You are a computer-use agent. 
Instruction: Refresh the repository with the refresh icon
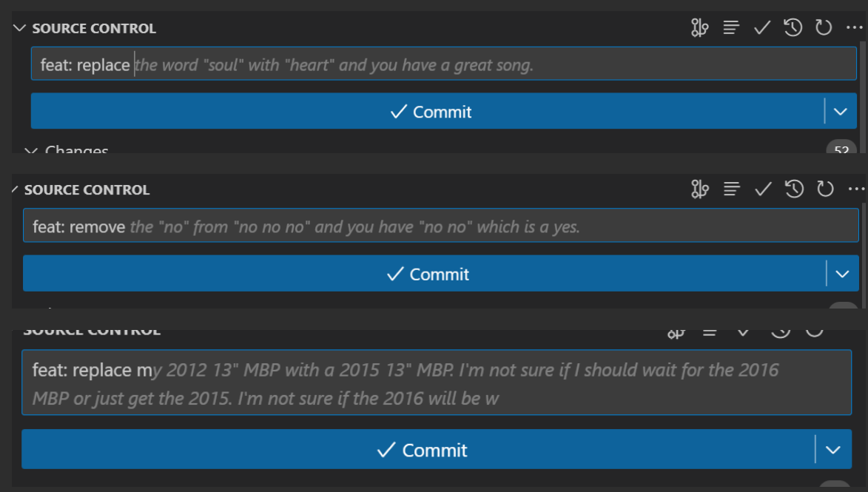[x=823, y=27]
